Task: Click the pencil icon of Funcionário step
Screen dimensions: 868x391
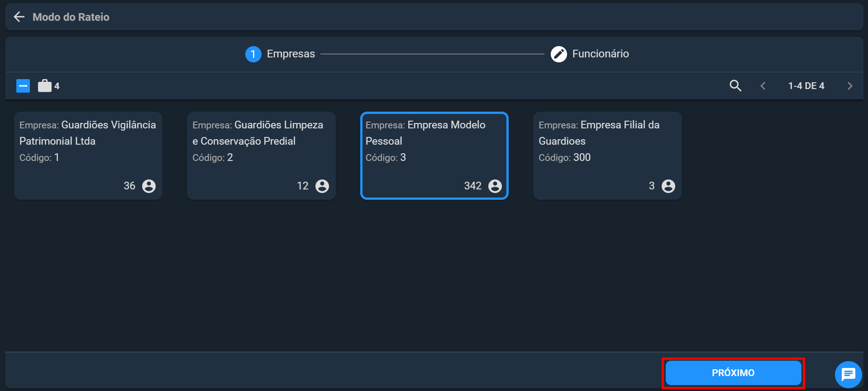Action: 559,54
